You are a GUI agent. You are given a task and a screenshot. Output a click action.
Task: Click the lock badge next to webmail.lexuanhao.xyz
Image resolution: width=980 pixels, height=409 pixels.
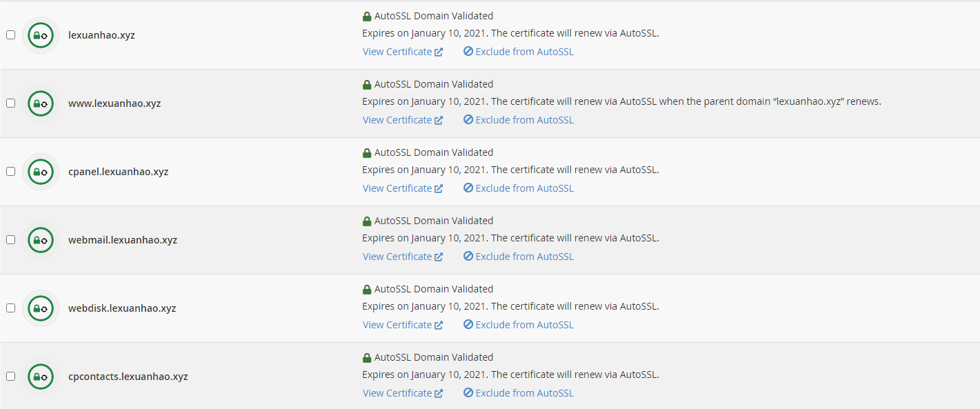tap(41, 240)
